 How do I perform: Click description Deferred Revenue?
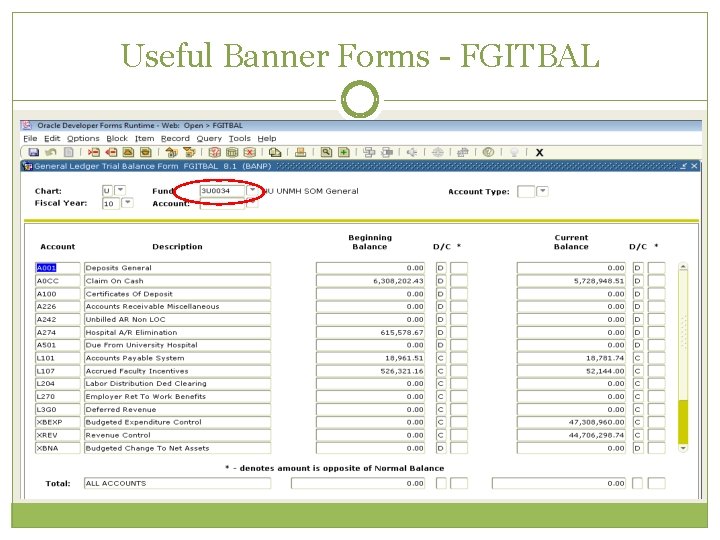177,409
